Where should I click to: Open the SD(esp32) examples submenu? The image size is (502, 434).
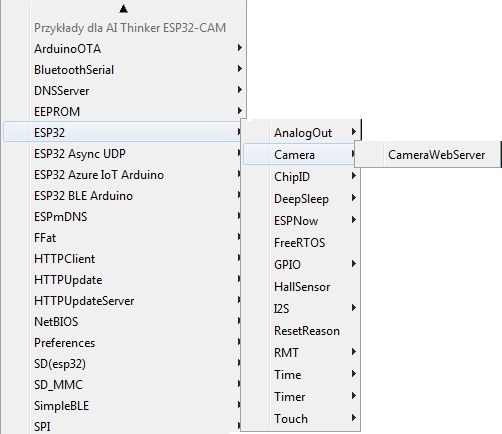coord(122,364)
